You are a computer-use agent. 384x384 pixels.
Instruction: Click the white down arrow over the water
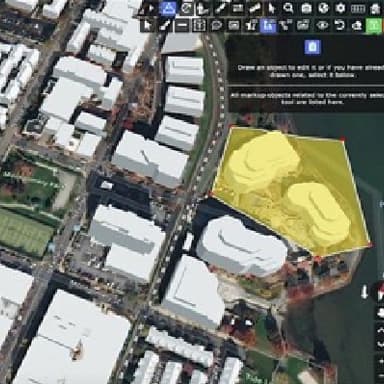point(365,292)
